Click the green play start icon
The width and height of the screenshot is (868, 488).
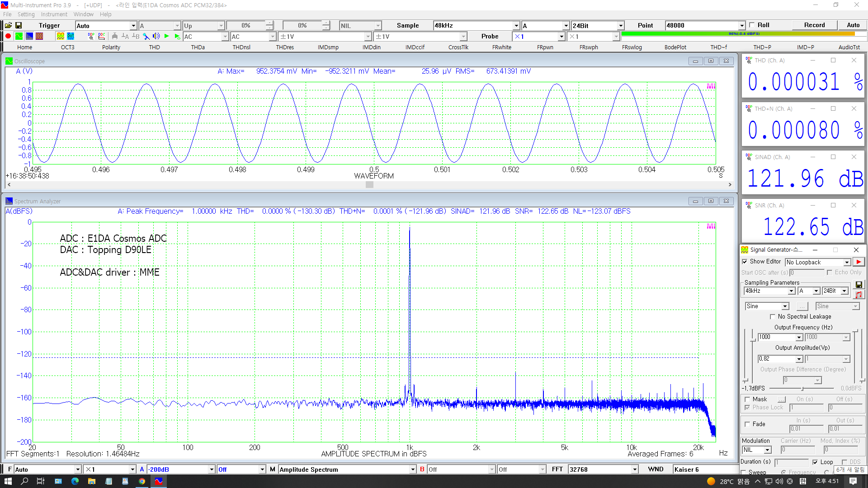coord(167,37)
